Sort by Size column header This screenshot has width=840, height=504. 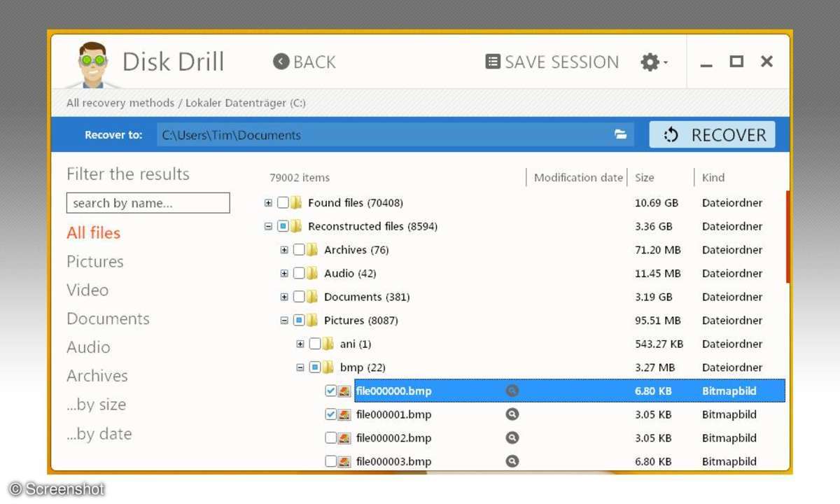[644, 178]
